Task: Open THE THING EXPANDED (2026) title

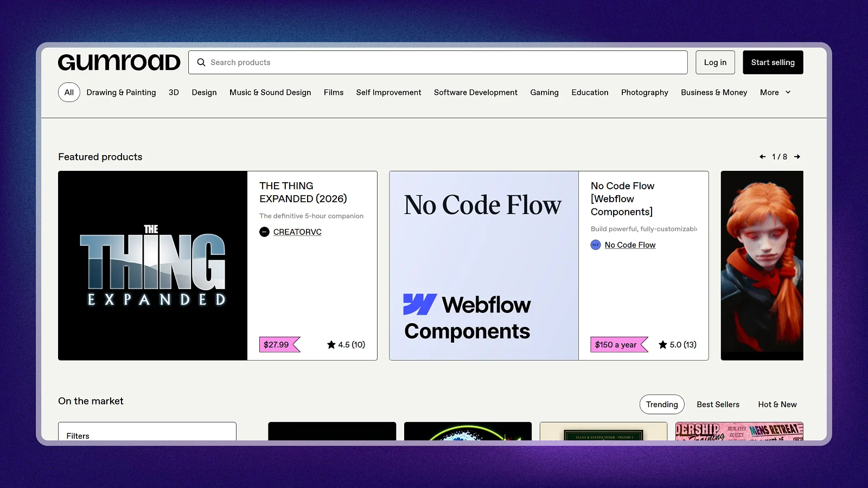Action: click(x=303, y=192)
